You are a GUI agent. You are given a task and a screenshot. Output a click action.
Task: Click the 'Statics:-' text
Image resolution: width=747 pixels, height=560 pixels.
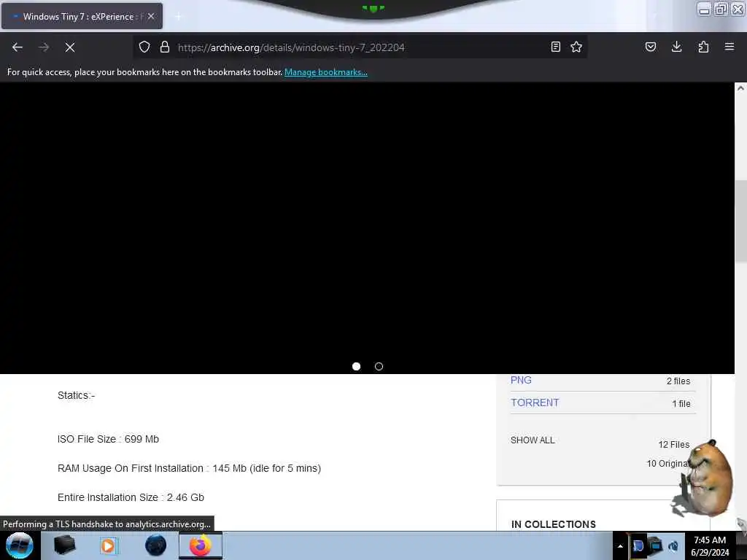click(76, 395)
